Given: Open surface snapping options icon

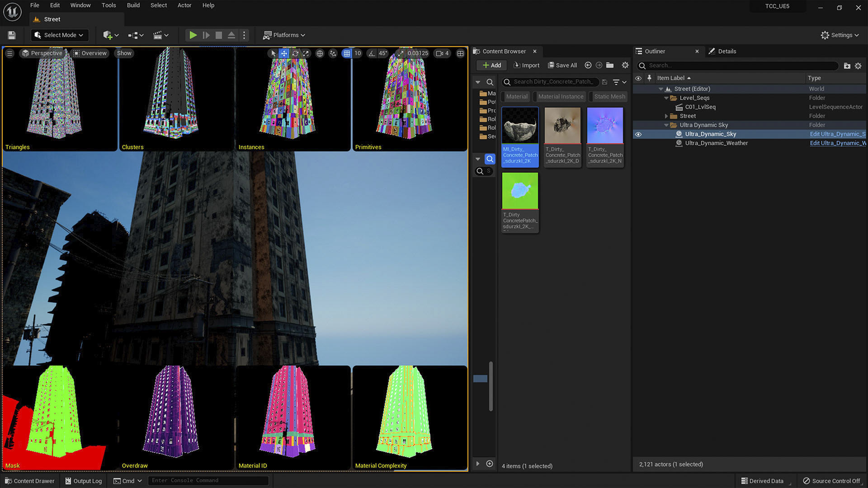Looking at the screenshot, I should [333, 53].
